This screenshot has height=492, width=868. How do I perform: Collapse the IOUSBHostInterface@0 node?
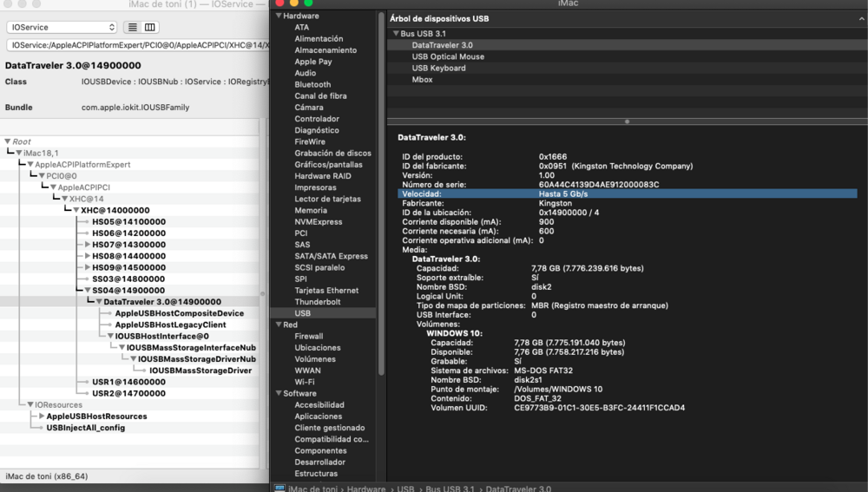pyautogui.click(x=110, y=336)
